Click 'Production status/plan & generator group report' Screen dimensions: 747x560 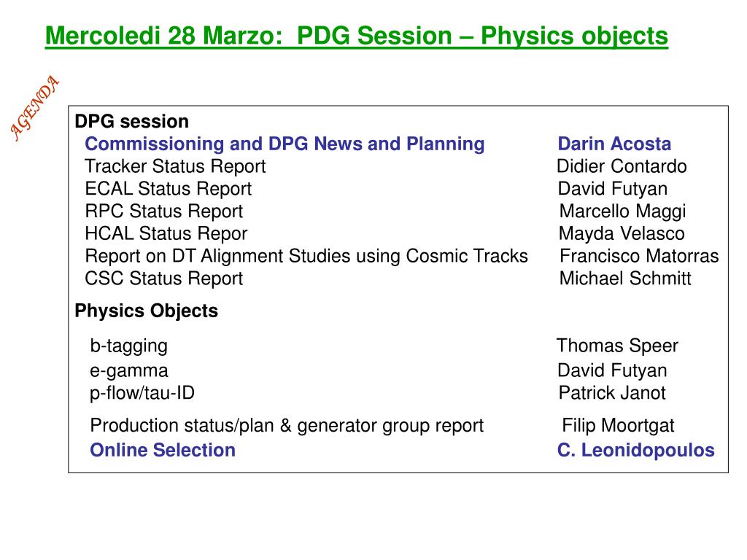[287, 425]
